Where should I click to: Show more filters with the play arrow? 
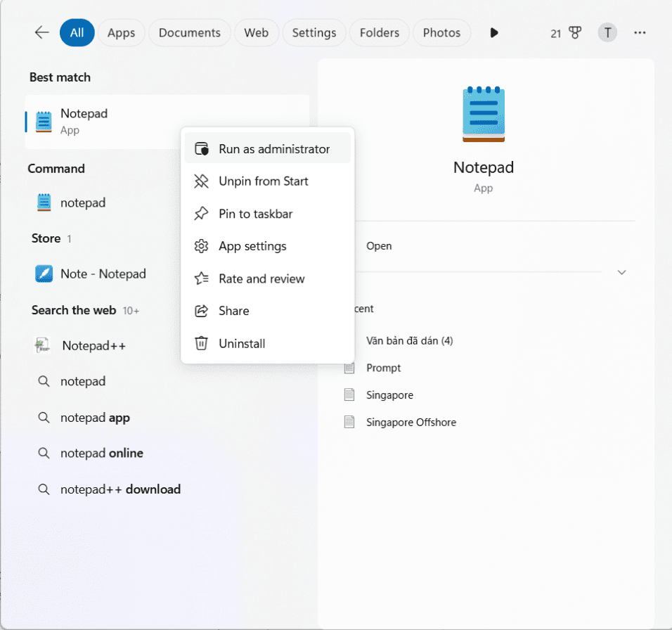point(493,32)
